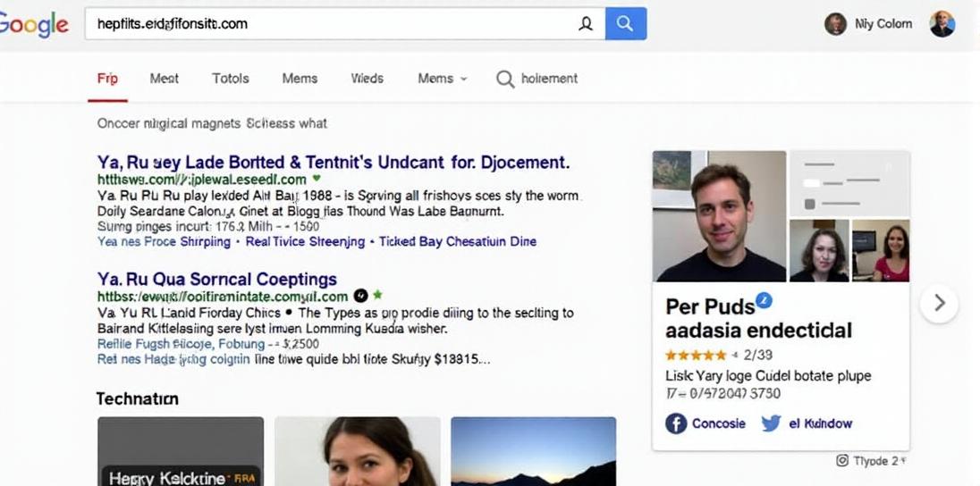This screenshot has height=486, width=980.
Task: Click the five-star rating in knowledge panel
Action: (696, 356)
